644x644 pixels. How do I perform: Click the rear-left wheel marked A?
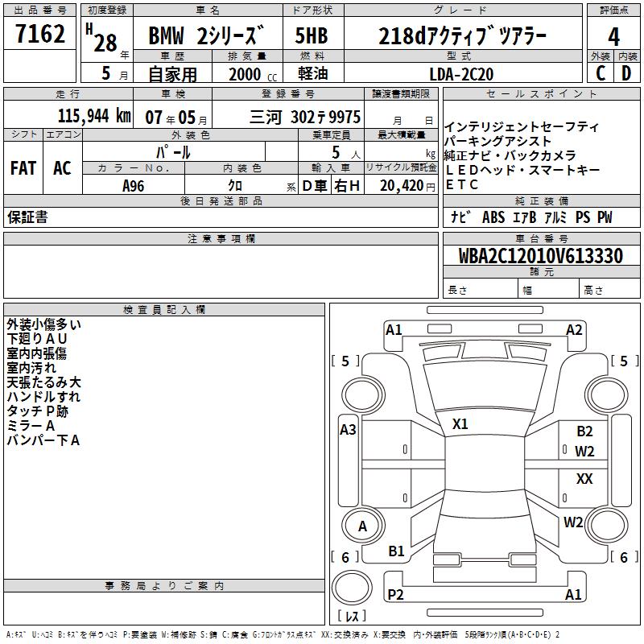[363, 526]
